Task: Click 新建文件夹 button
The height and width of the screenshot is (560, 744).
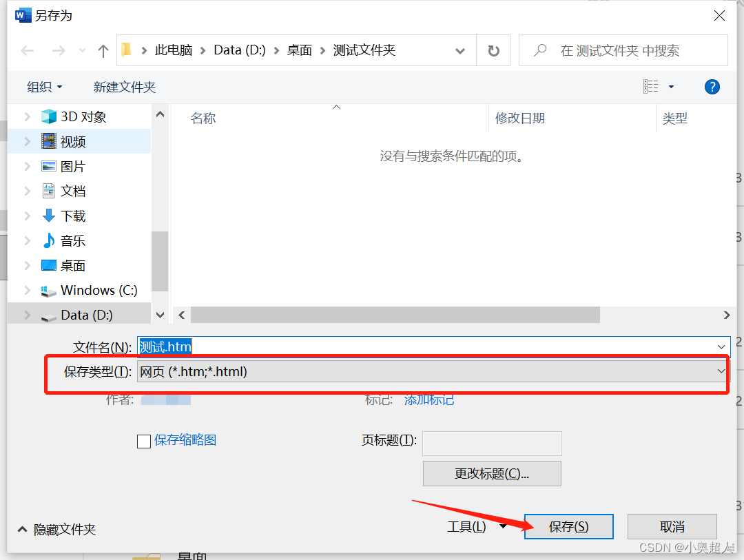Action: [x=124, y=87]
